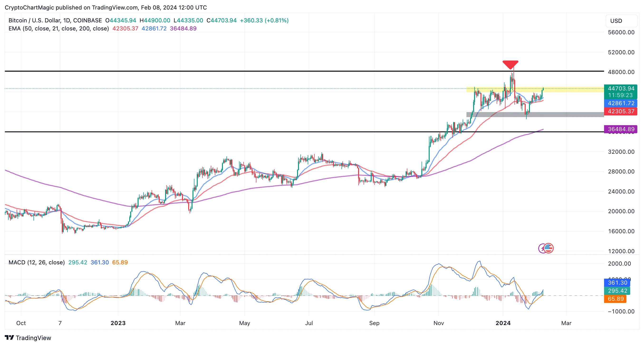Image resolution: width=644 pixels, height=346 pixels.
Task: Click the 2024 date axis label
Action: [503, 323]
